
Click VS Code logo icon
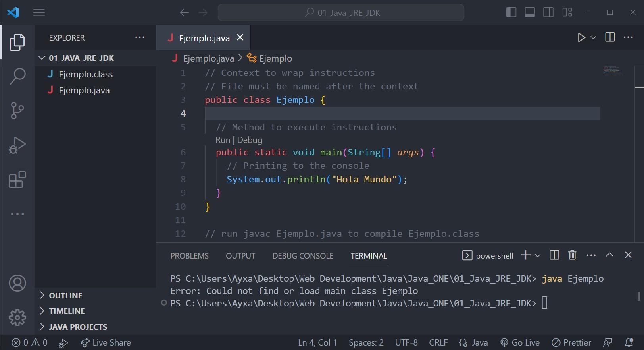click(13, 12)
